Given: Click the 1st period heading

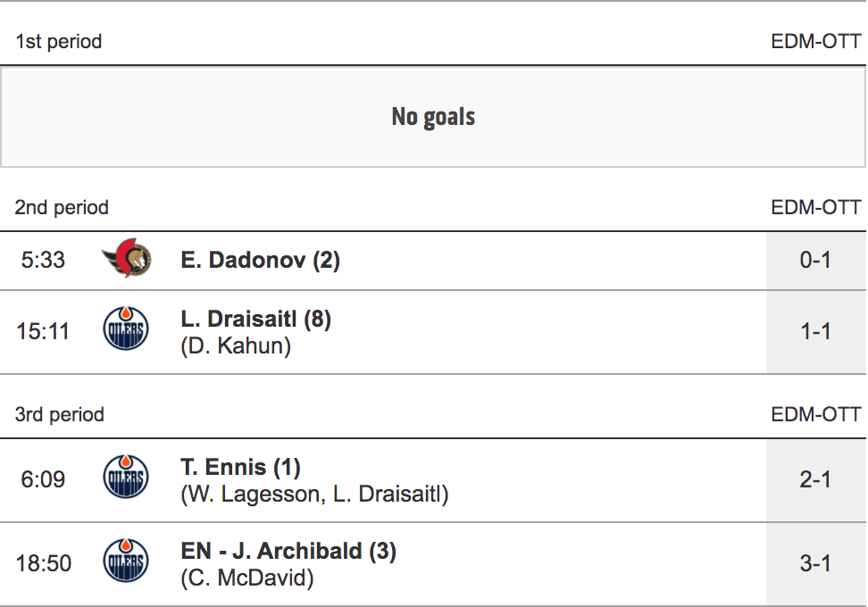Looking at the screenshot, I should pyautogui.click(x=59, y=41).
